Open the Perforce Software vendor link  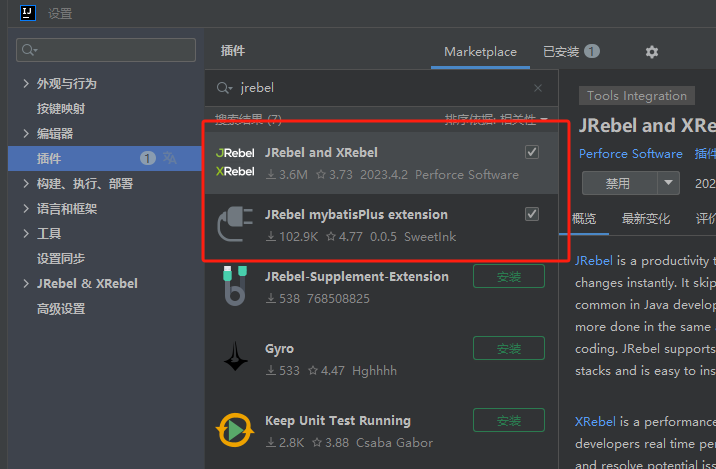(630, 154)
